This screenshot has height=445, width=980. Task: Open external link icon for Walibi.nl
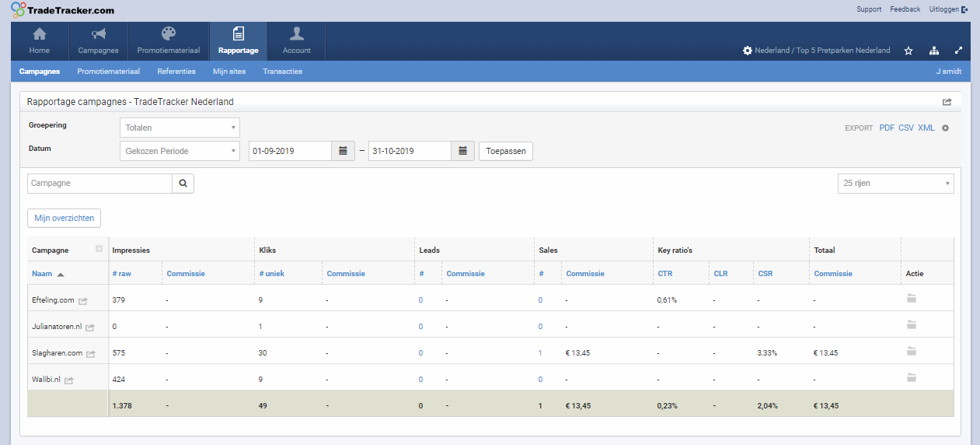click(x=69, y=380)
